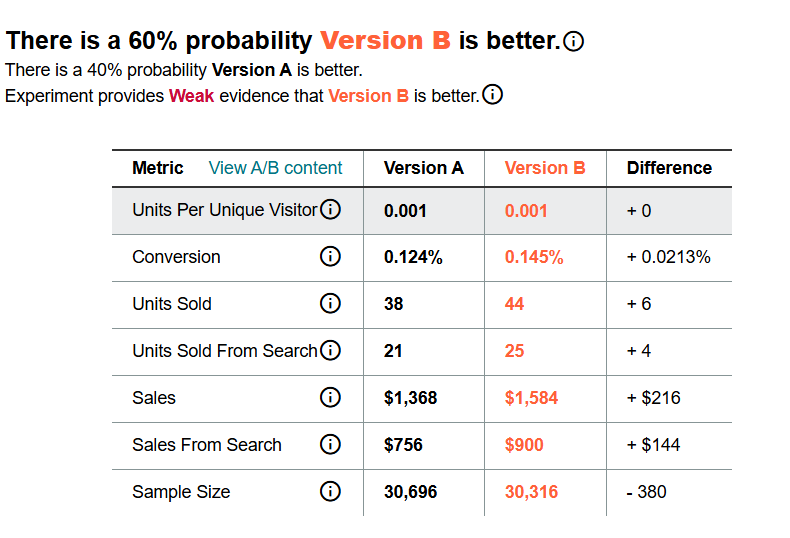
Task: Click info icon beside 60% probability headline
Action: click(573, 41)
